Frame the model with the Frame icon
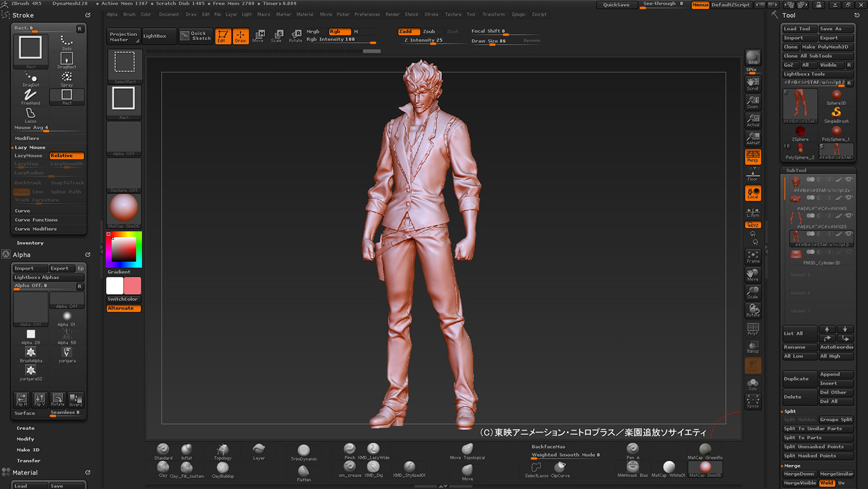868x489 pixels. [753, 256]
